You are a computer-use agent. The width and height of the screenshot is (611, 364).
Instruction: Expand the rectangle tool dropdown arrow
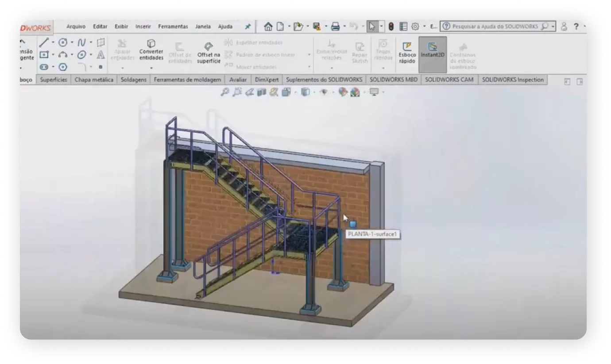click(53, 55)
